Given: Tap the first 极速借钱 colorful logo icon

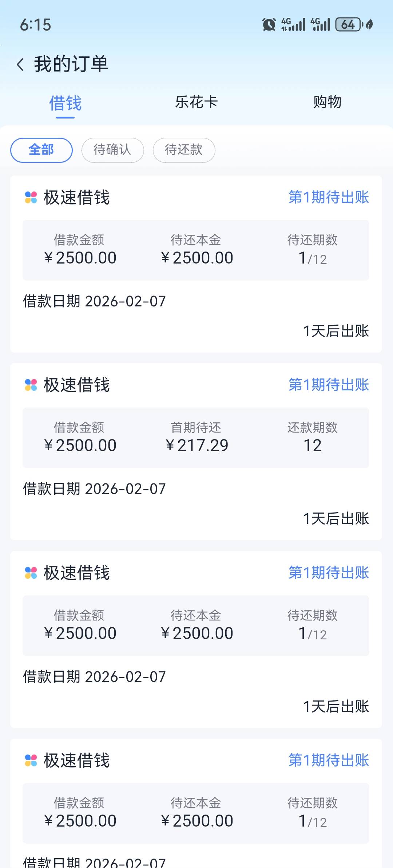Looking at the screenshot, I should tap(31, 198).
